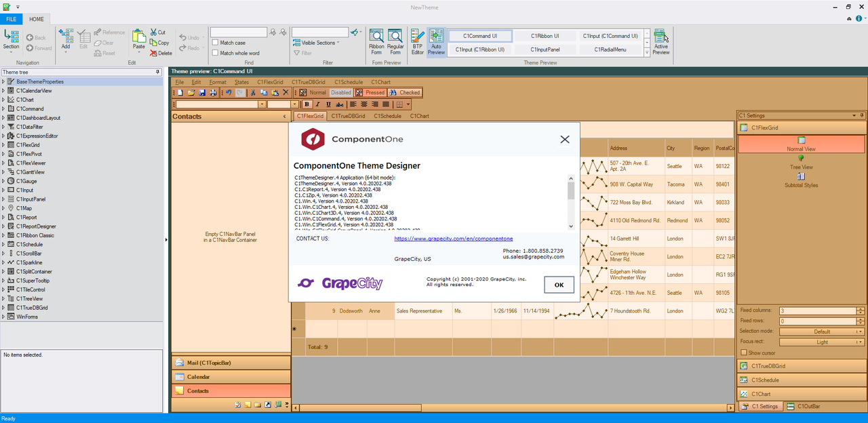
Task: Toggle italic in the preview format toolbar
Action: [x=318, y=104]
